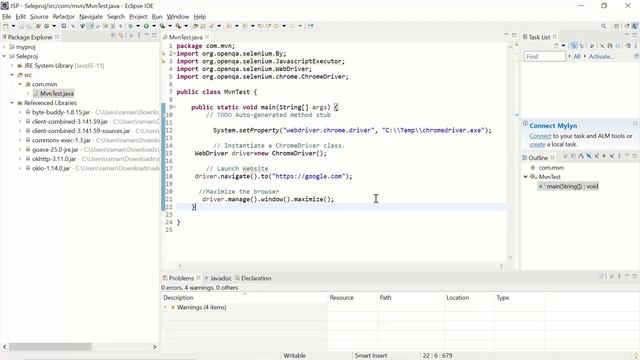Click the Coverage run toolbar icon
The image size is (640, 360).
pos(162,26)
